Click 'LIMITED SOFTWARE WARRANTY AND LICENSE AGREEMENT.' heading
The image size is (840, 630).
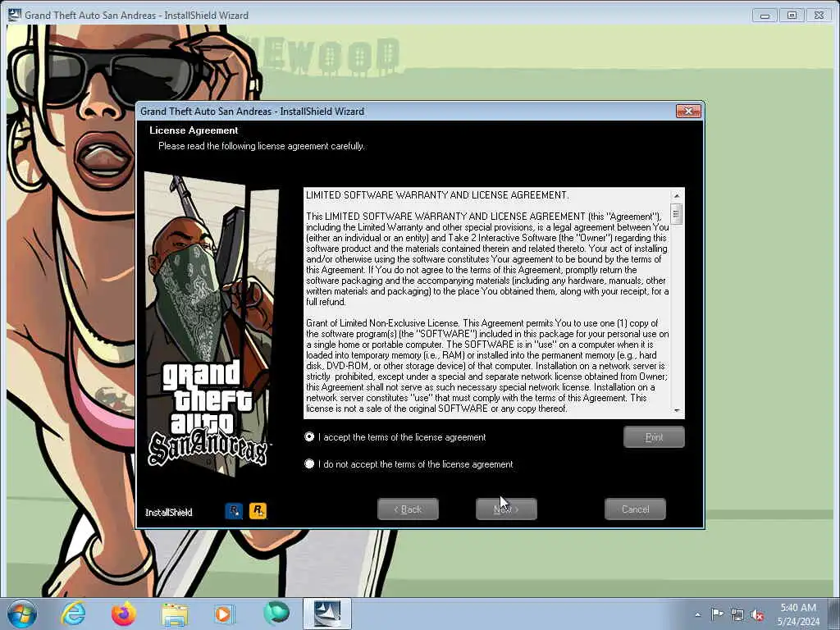coord(437,195)
